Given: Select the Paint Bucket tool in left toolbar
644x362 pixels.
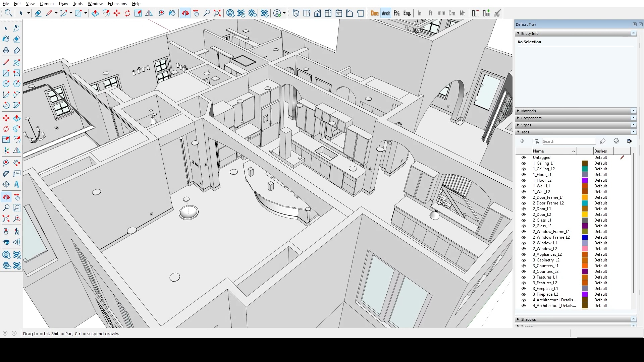Looking at the screenshot, I should tap(6, 39).
